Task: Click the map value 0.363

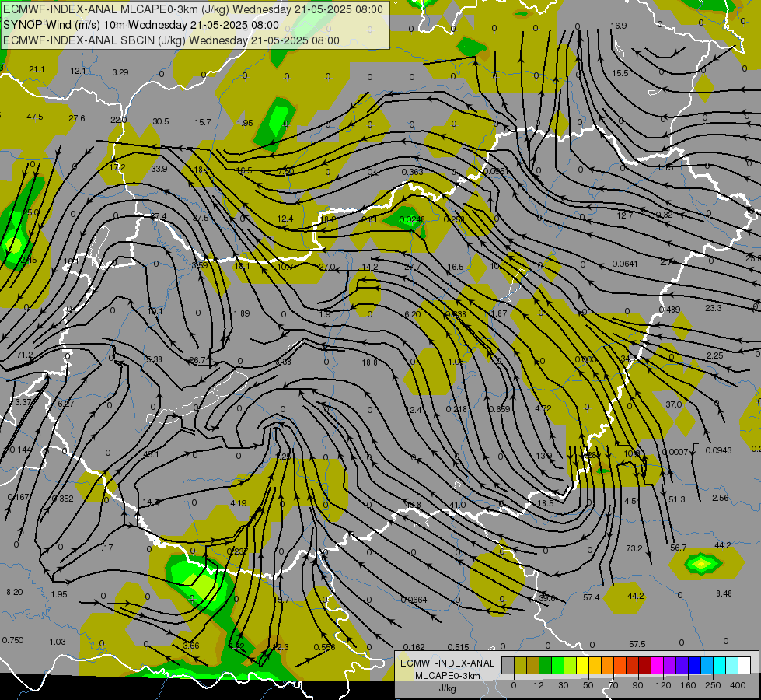Action: click(413, 172)
